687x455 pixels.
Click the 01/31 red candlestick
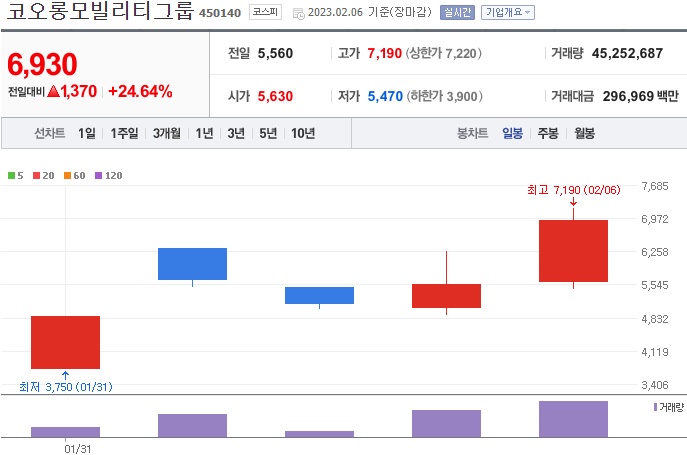[65, 342]
